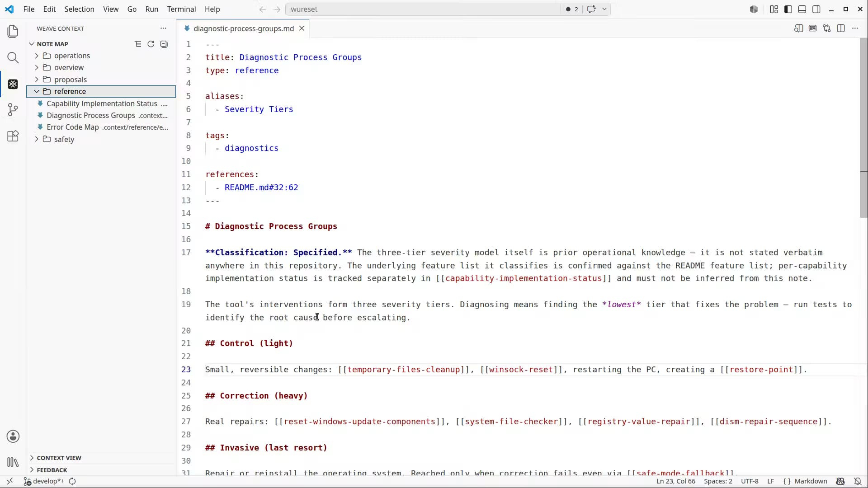Open the chat icon in command center
This screenshot has height=488, width=868.
591,9
